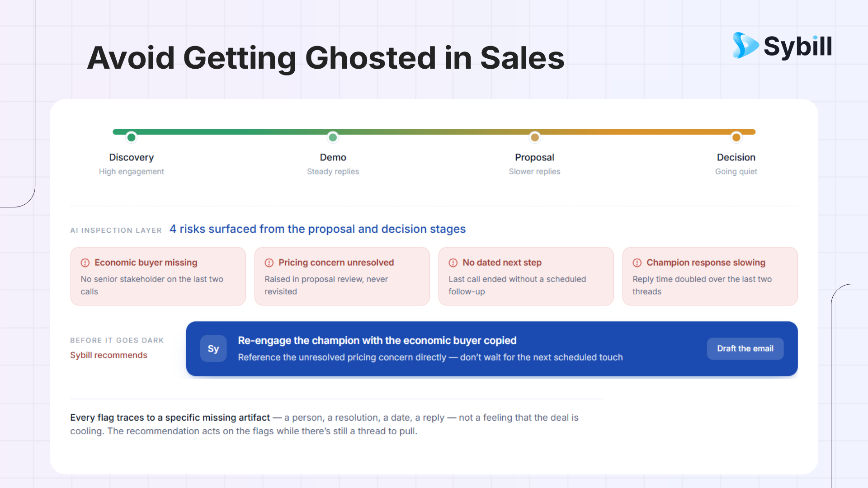Click Raised in proposal review description text
The width and height of the screenshot is (868, 488).
(x=326, y=285)
